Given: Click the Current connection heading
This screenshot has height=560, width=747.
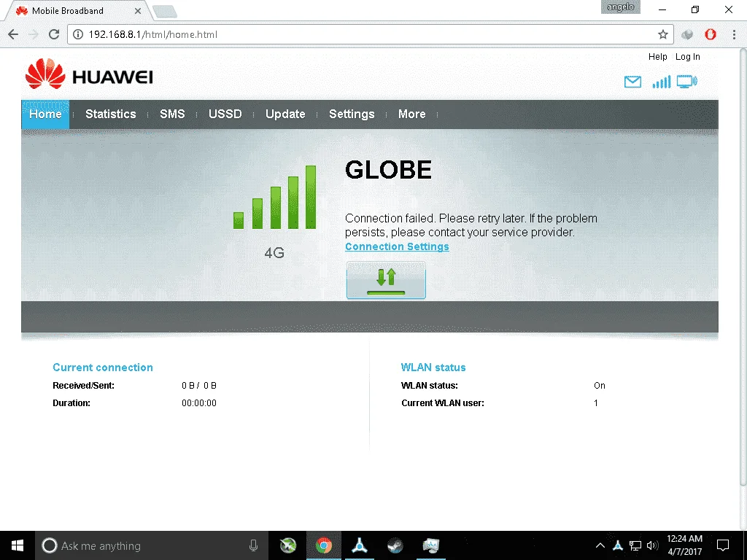Looking at the screenshot, I should (x=102, y=367).
